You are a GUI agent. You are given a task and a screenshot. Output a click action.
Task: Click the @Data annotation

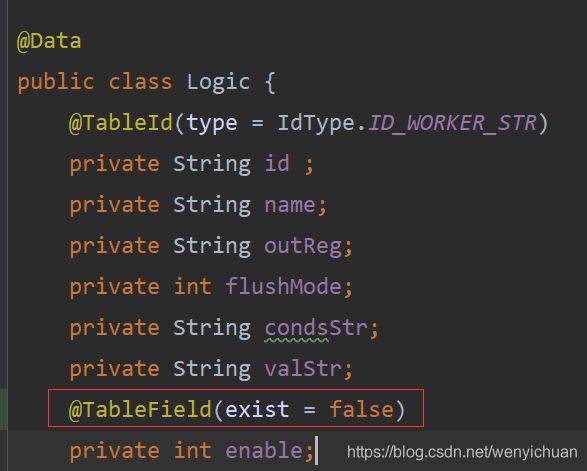(x=49, y=41)
